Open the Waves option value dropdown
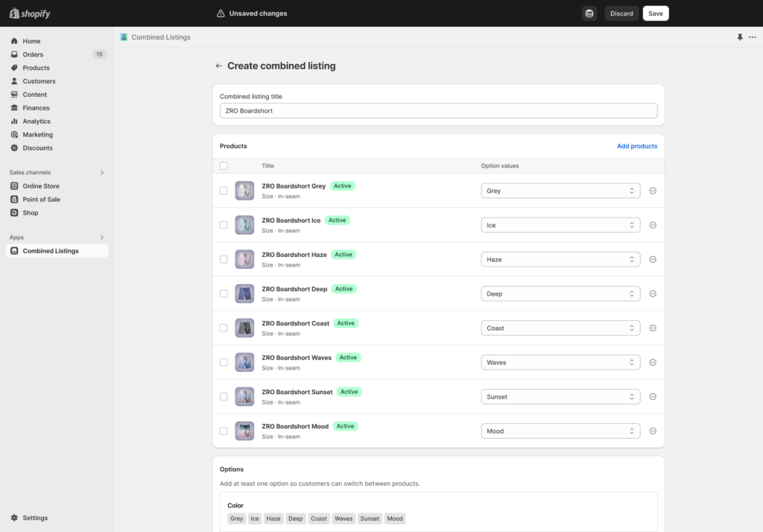This screenshot has width=763, height=532. [x=560, y=362]
